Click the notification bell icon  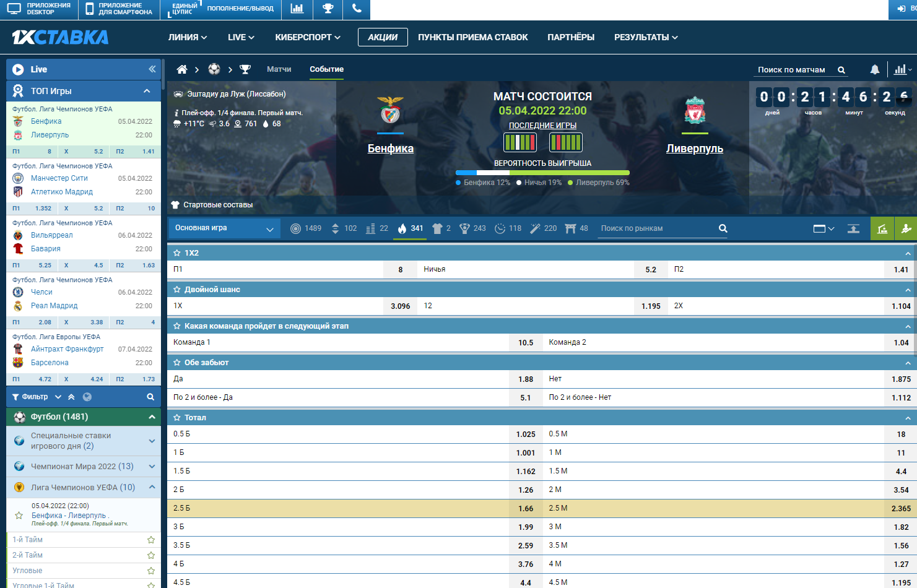click(x=875, y=70)
